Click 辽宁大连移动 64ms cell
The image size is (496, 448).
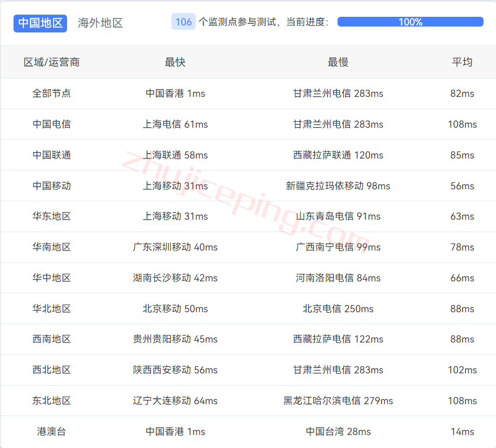pos(175,400)
